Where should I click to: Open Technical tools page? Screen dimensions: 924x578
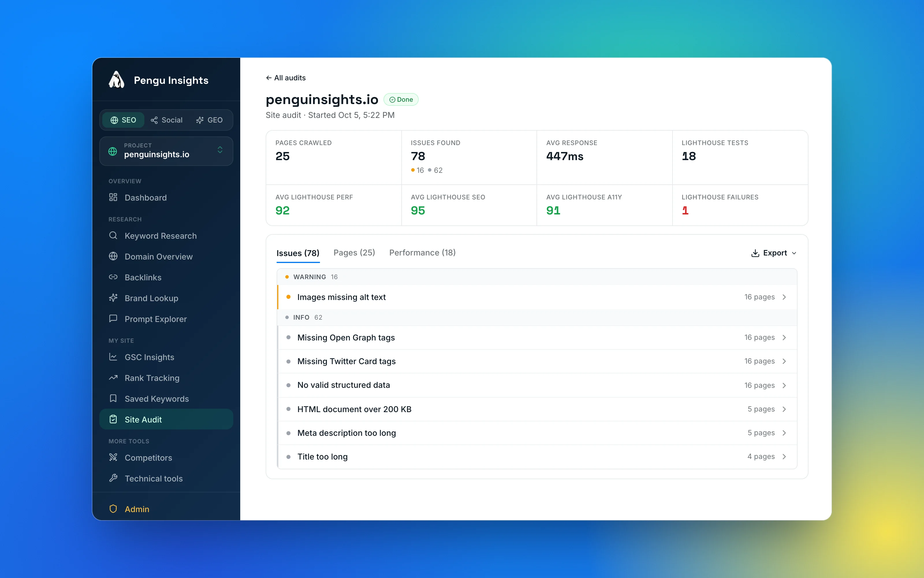coord(166,478)
